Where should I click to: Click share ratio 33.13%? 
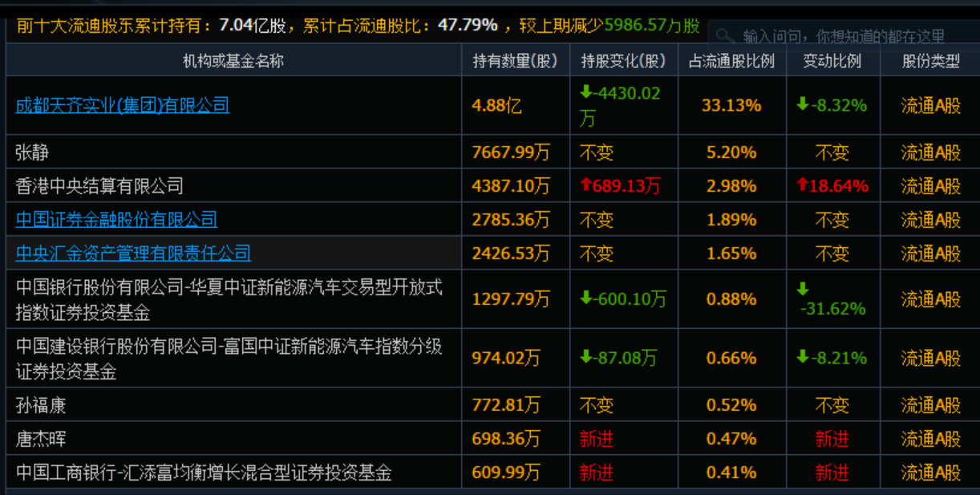pos(731,105)
